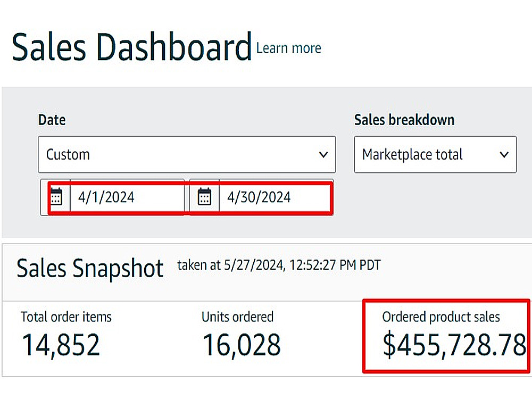
Task: Click Total order items value 14,852
Action: 61,345
